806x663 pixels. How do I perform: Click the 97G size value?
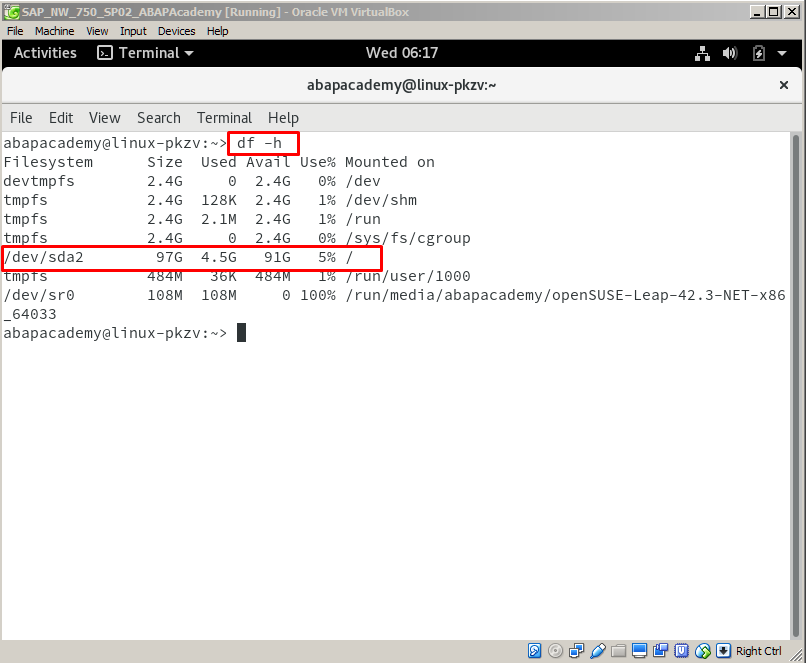[169, 257]
